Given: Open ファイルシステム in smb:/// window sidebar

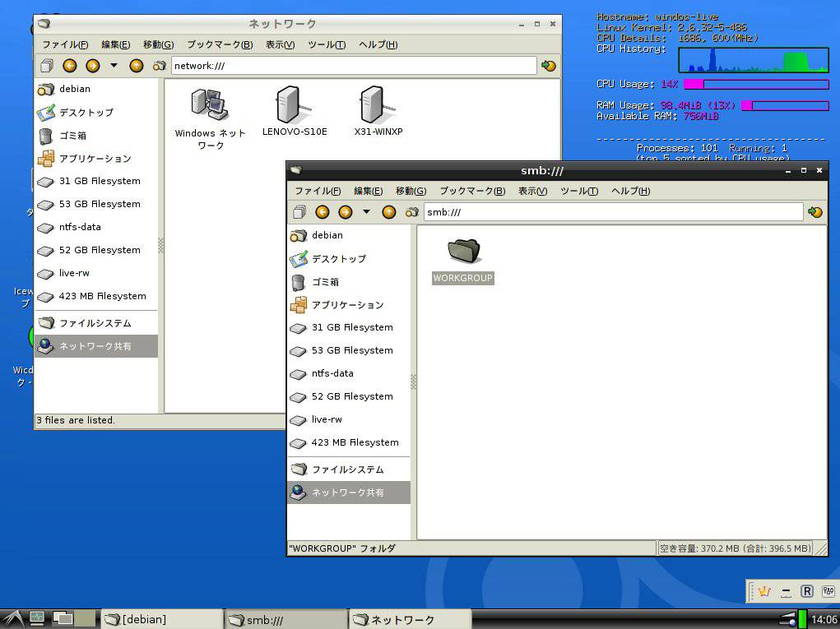Looking at the screenshot, I should pos(349,469).
